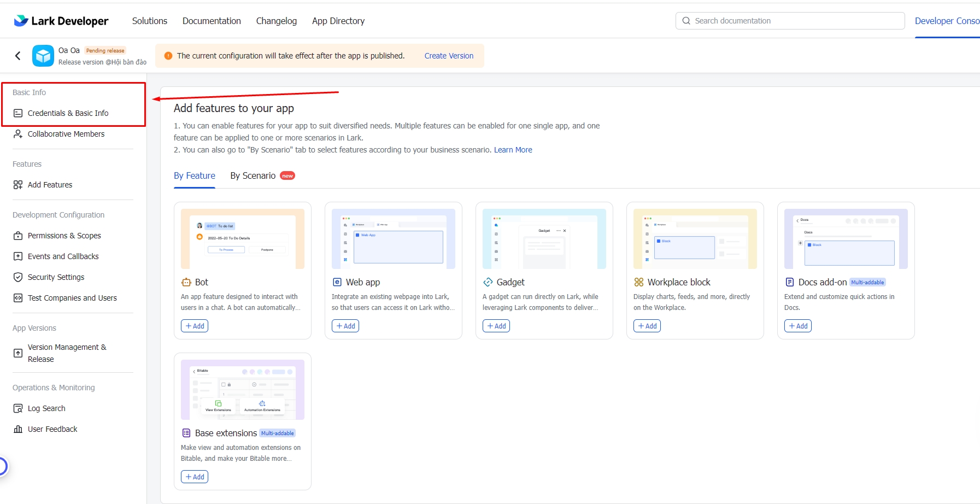This screenshot has height=504, width=980.
Task: View User Feedback section
Action: click(52, 429)
